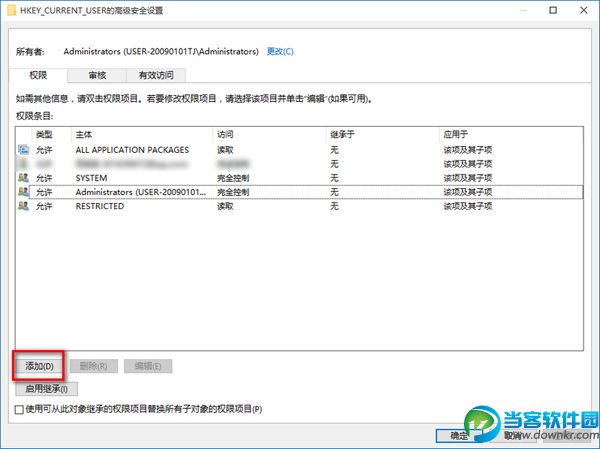
Task: Select the SYSTEM principal row
Action: (x=300, y=178)
